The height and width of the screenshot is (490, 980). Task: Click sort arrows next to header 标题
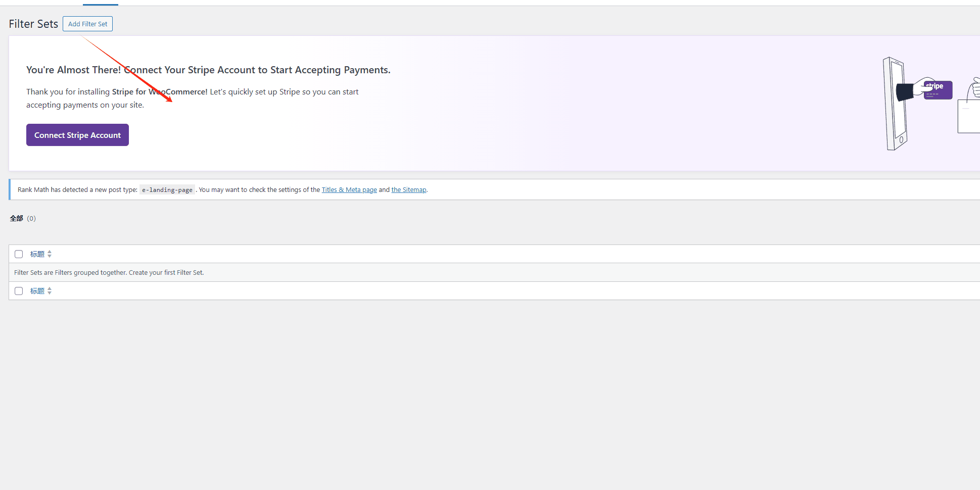click(x=50, y=254)
